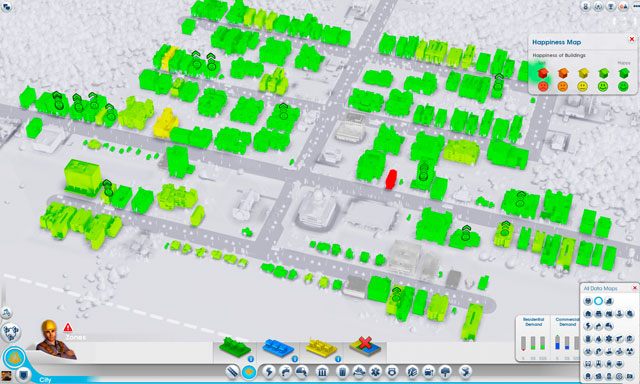Image resolution: width=640 pixels, height=384 pixels.
Task: Open the Roads menu in bottom toolbar
Action: pos(233,372)
